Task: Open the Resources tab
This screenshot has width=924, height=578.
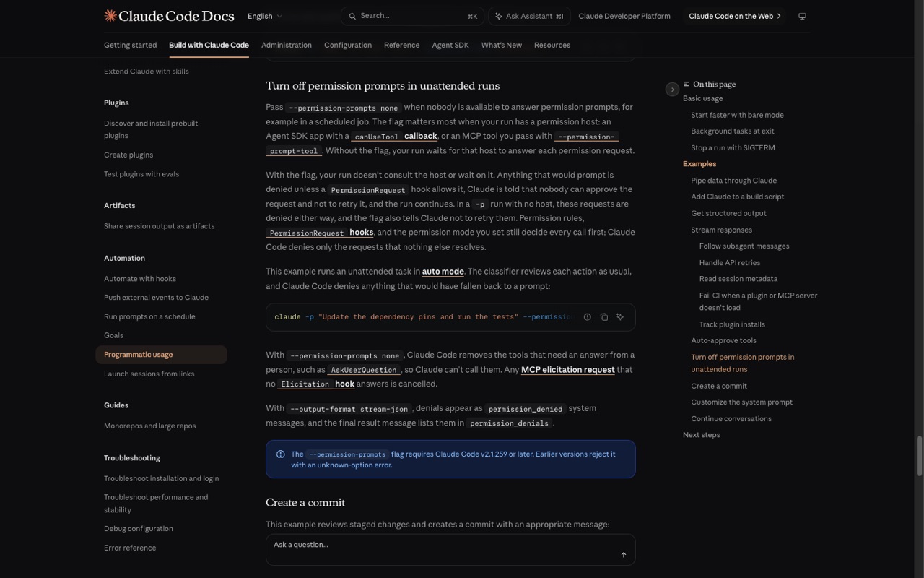Action: (552, 45)
